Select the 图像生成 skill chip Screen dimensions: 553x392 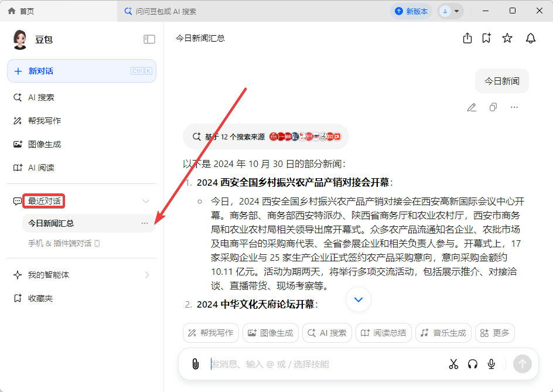tap(271, 333)
